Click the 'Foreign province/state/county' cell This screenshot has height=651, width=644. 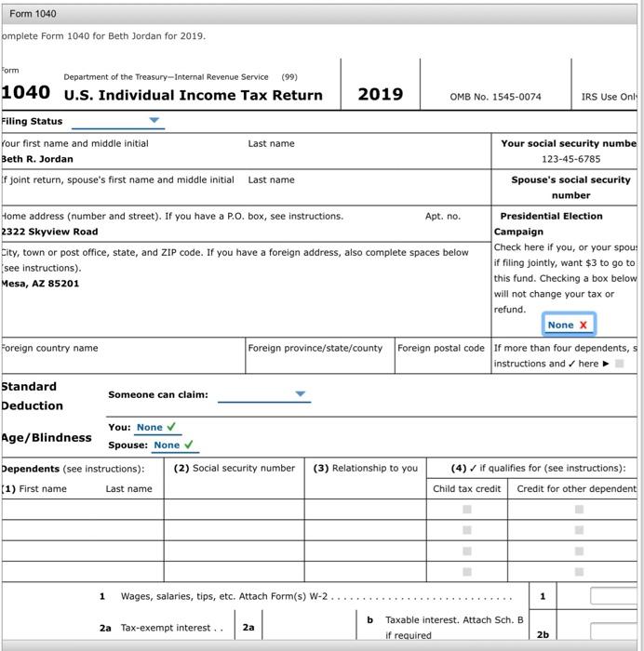[320, 356]
